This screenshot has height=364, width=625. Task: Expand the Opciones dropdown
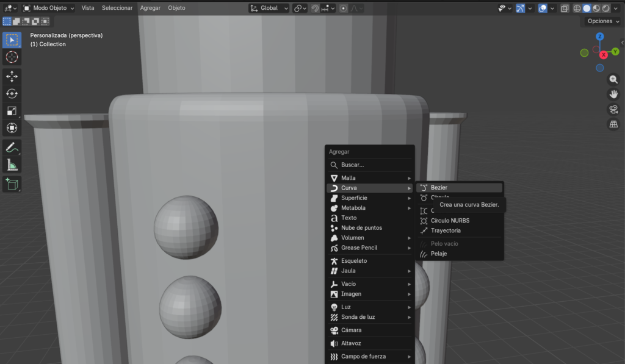pos(602,21)
